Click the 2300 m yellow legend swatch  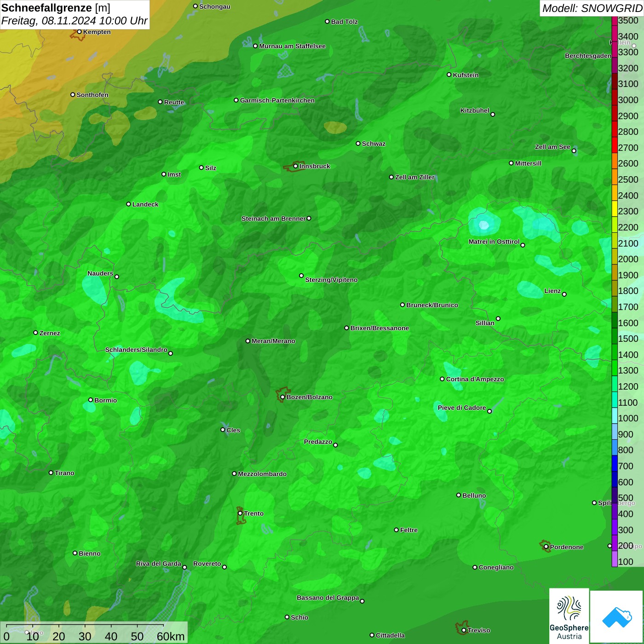(615, 208)
